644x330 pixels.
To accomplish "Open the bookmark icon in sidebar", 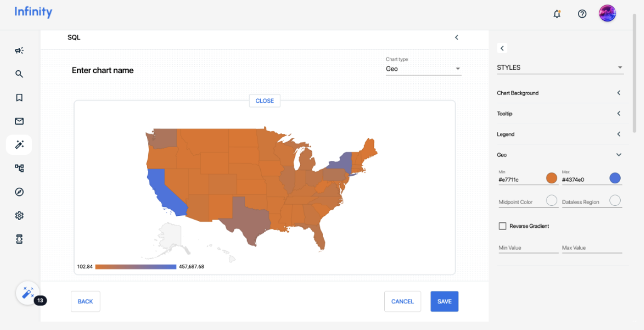I will [x=19, y=97].
